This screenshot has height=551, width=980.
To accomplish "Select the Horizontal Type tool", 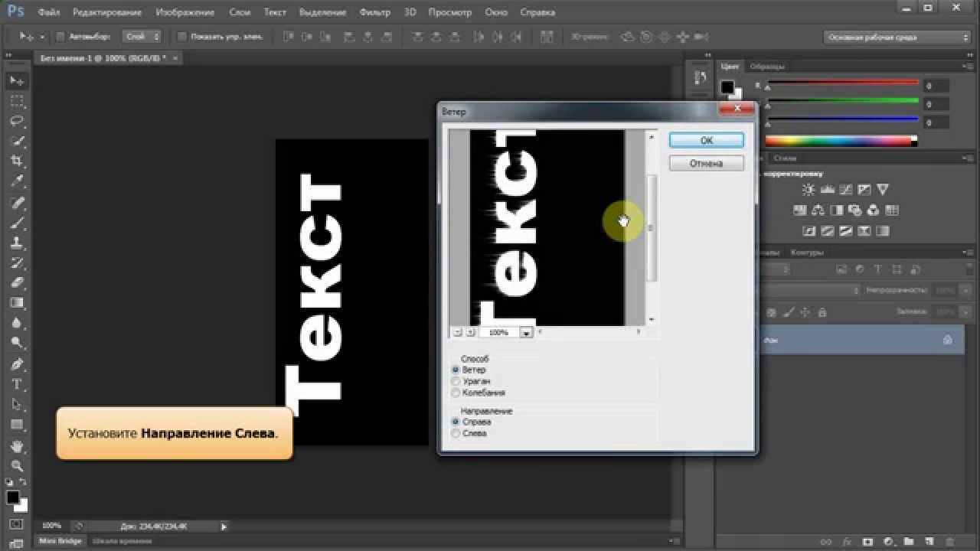I will (17, 384).
